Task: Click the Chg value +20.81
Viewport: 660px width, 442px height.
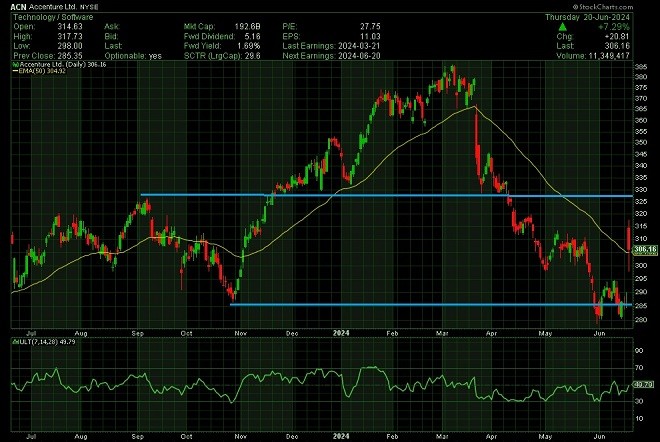Action: tap(617, 37)
